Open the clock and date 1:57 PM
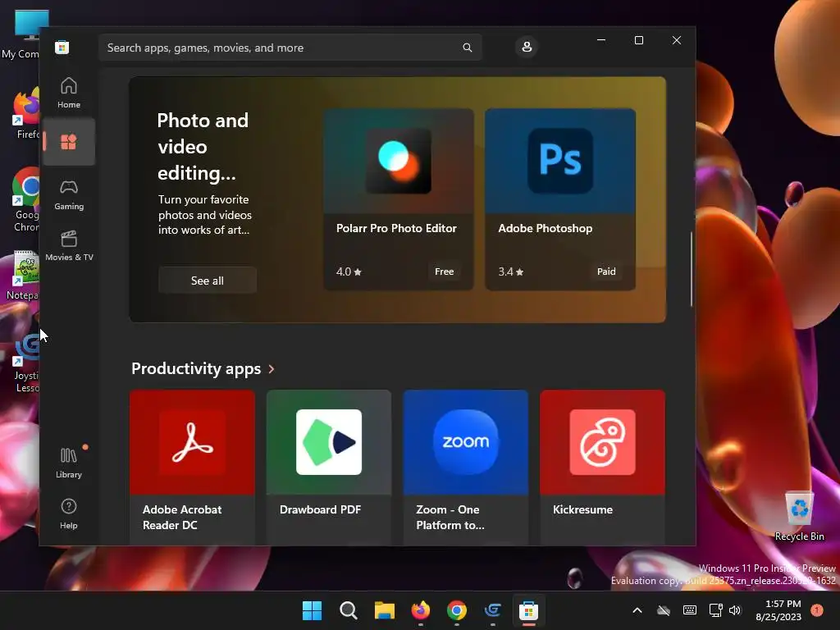Screen dimensions: 840x630 coord(778,610)
